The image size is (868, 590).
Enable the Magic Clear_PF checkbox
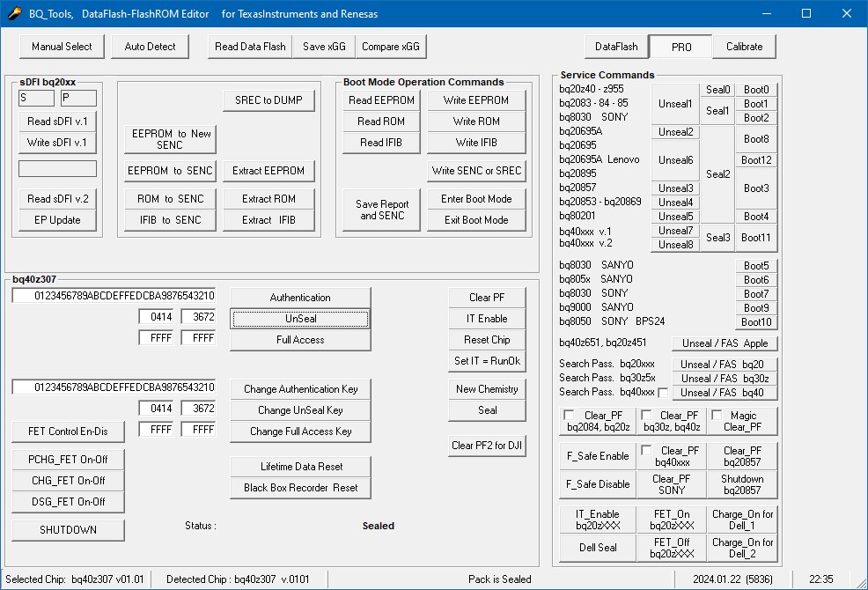click(x=717, y=415)
